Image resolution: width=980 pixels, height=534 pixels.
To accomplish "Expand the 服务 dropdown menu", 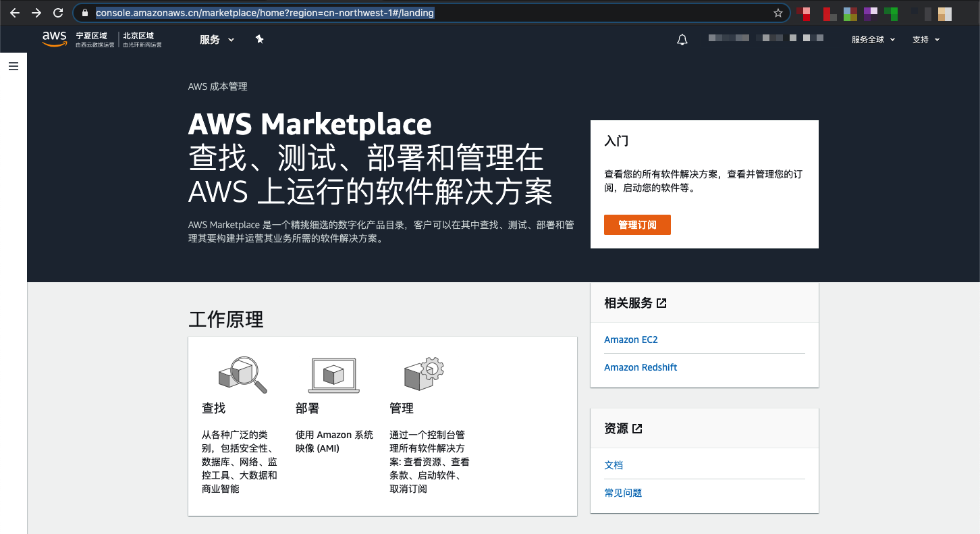I will [x=217, y=40].
